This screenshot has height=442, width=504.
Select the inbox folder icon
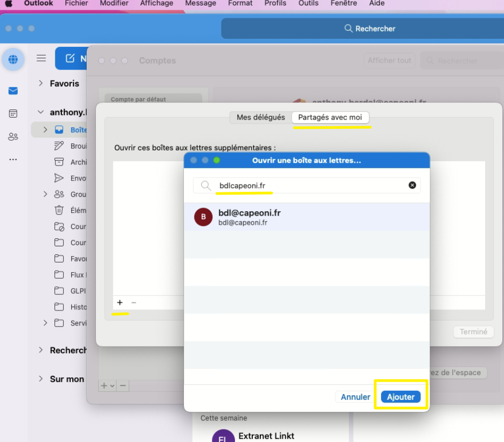(59, 129)
